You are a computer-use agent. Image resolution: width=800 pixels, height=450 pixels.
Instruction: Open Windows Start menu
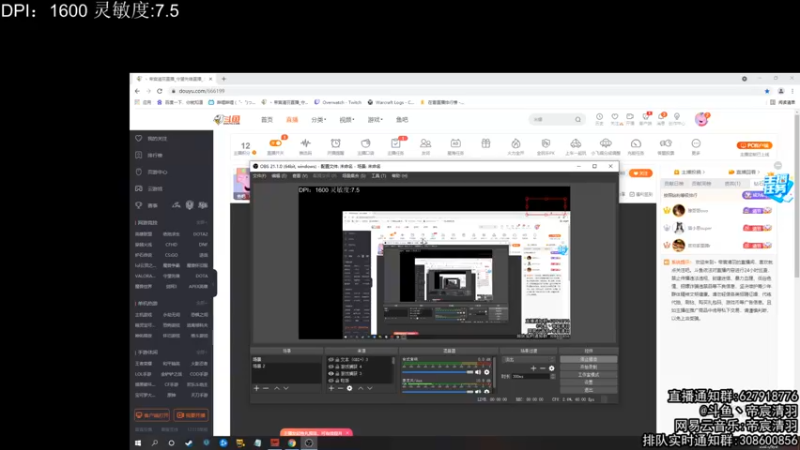tap(138, 443)
